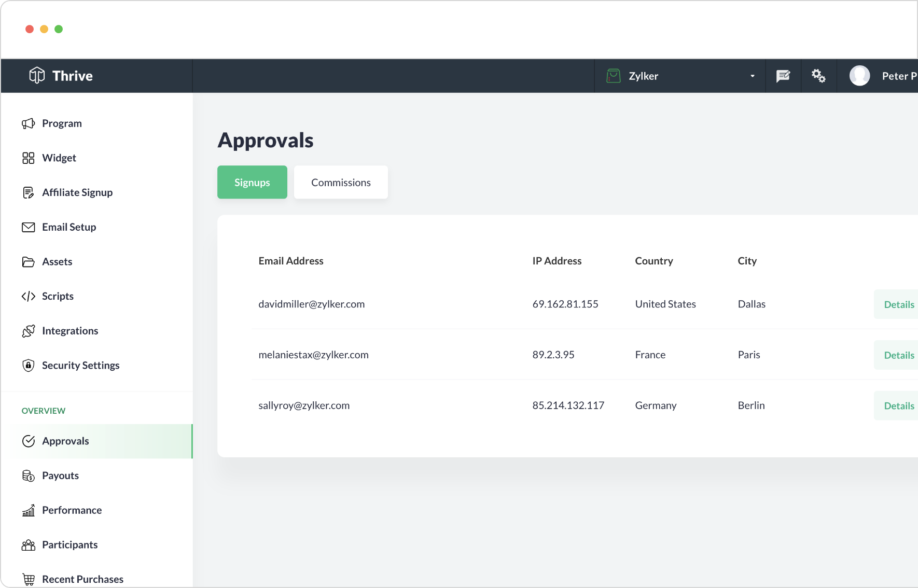The height and width of the screenshot is (588, 918).
Task: Click email sallyroy@zylker.com
Action: coord(304,406)
